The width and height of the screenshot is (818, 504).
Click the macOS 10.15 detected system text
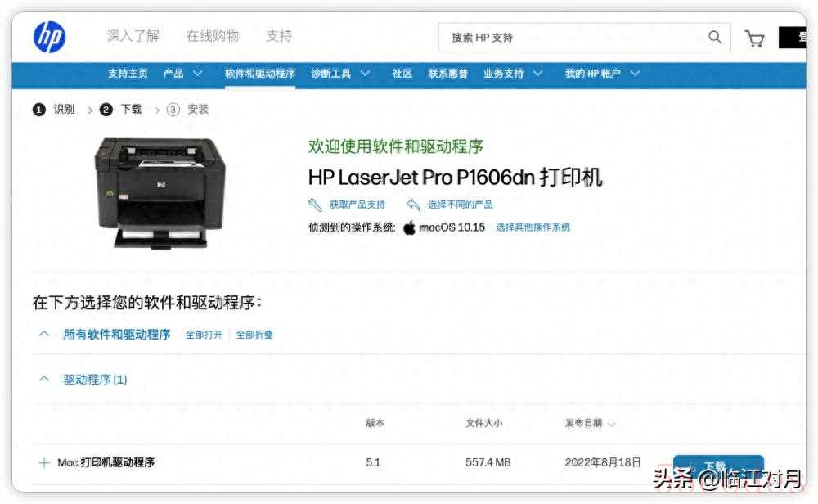(452, 227)
